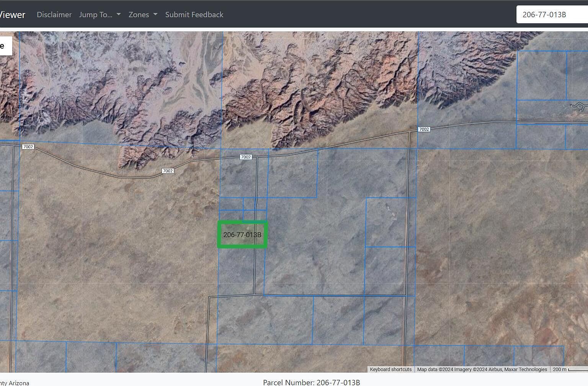Open the Disclaimer menu item
Image resolution: width=588 pixels, height=386 pixels.
(54, 15)
